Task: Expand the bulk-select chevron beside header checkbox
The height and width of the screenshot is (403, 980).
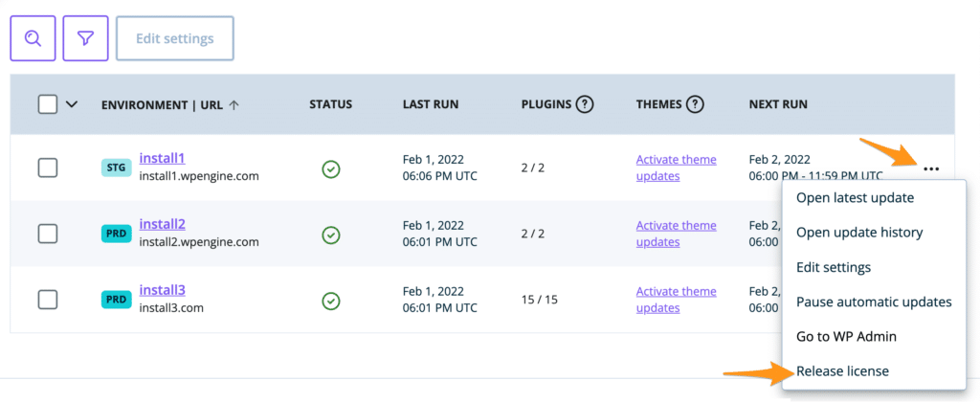Action: coord(72,104)
